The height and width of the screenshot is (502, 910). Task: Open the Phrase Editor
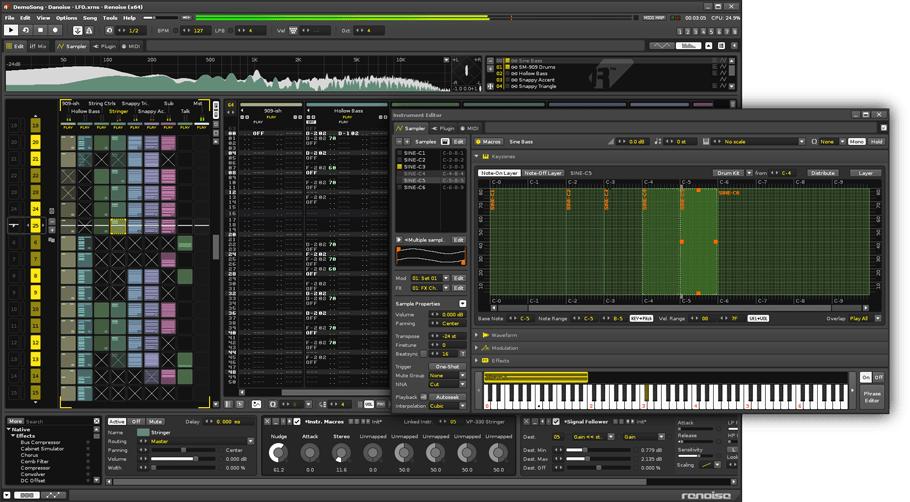(x=872, y=397)
